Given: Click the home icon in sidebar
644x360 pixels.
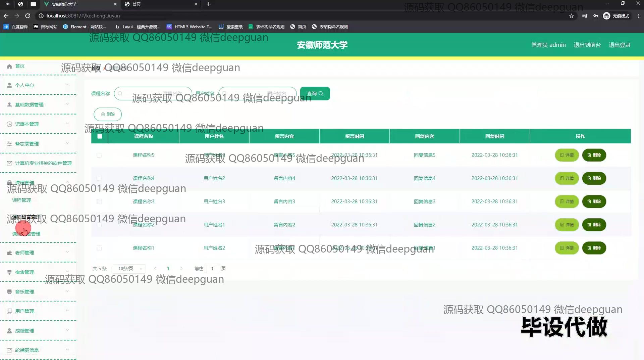Looking at the screenshot, I should tap(9, 66).
